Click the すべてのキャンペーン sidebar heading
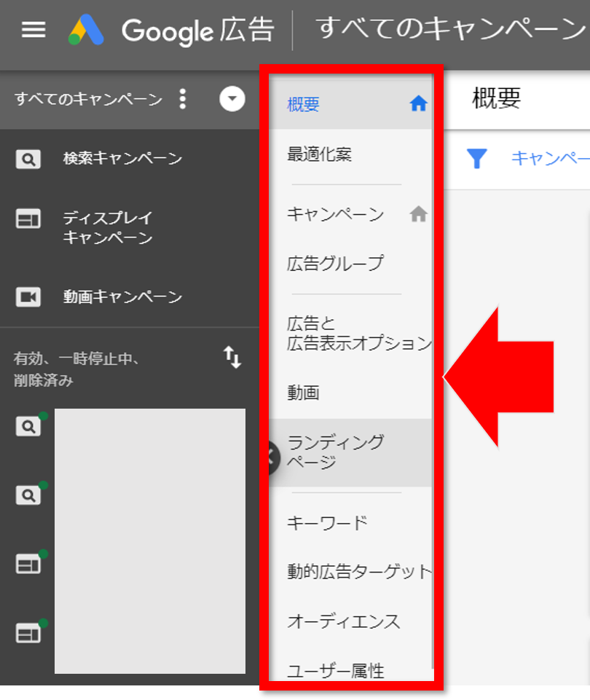This screenshot has width=590, height=700. coord(88,98)
